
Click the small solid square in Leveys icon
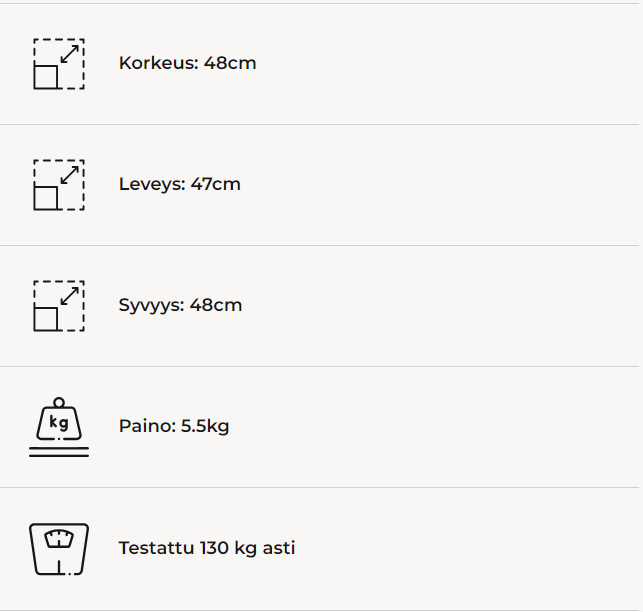click(46, 198)
